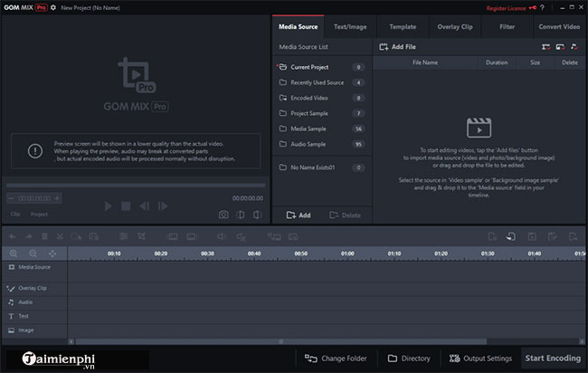The height and width of the screenshot is (373, 588).
Task: Zoom out on the timeline
Action: coord(33,253)
